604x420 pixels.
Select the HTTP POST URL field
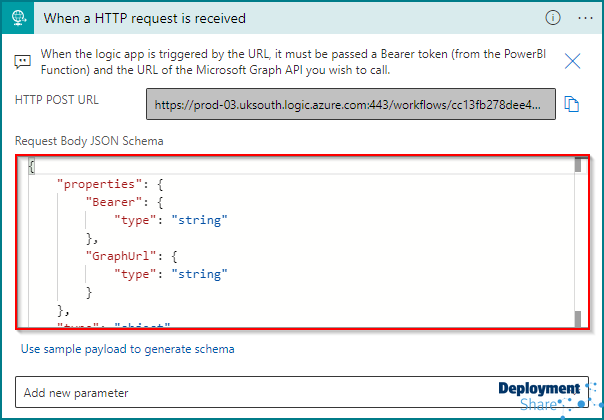[351, 104]
